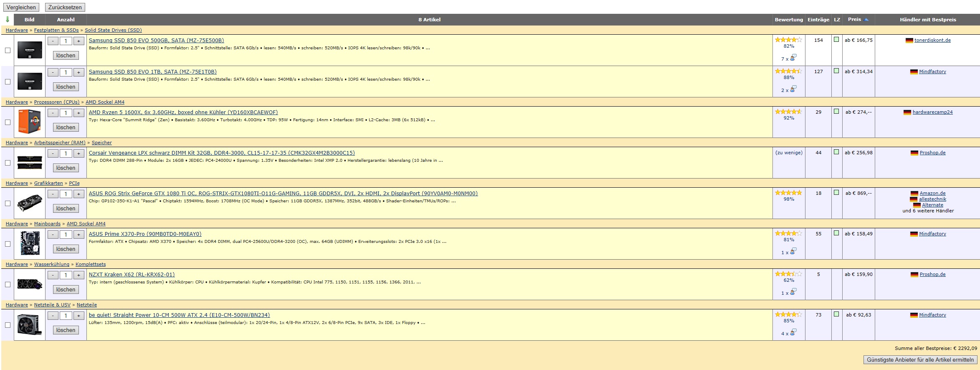This screenshot has height=370, width=980.
Task: Edit quantity field of ASUS ROG Strix GTX 1080 Ti
Action: tap(66, 194)
